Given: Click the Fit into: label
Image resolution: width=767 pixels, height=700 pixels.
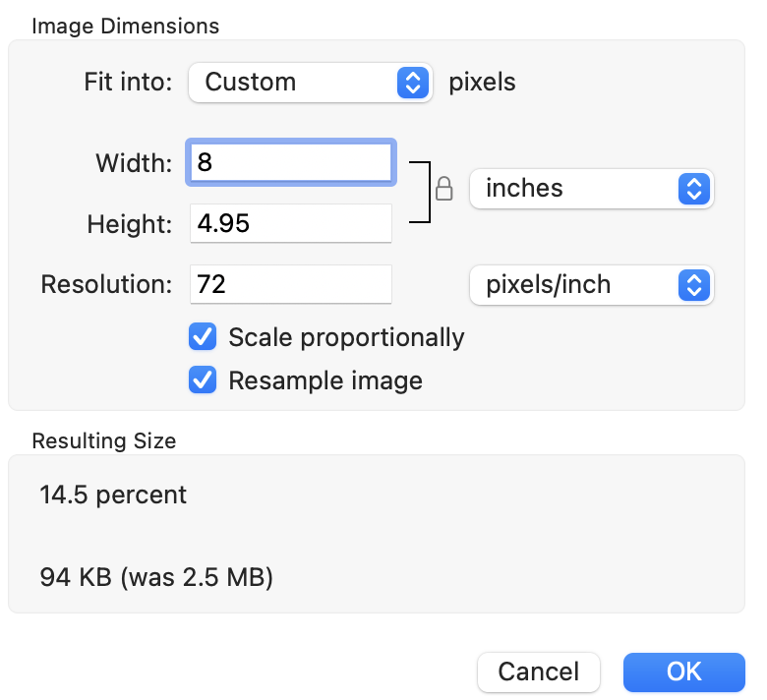Looking at the screenshot, I should click(x=129, y=83).
